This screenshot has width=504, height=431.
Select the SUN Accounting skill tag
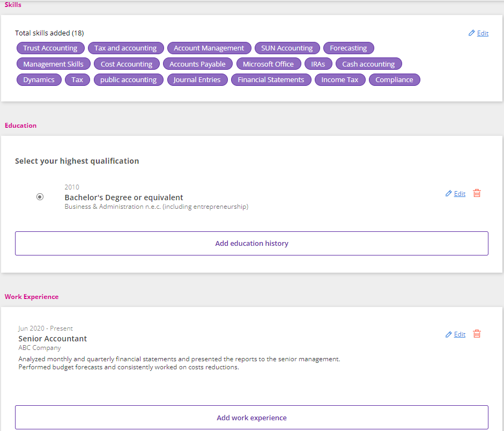click(x=287, y=48)
